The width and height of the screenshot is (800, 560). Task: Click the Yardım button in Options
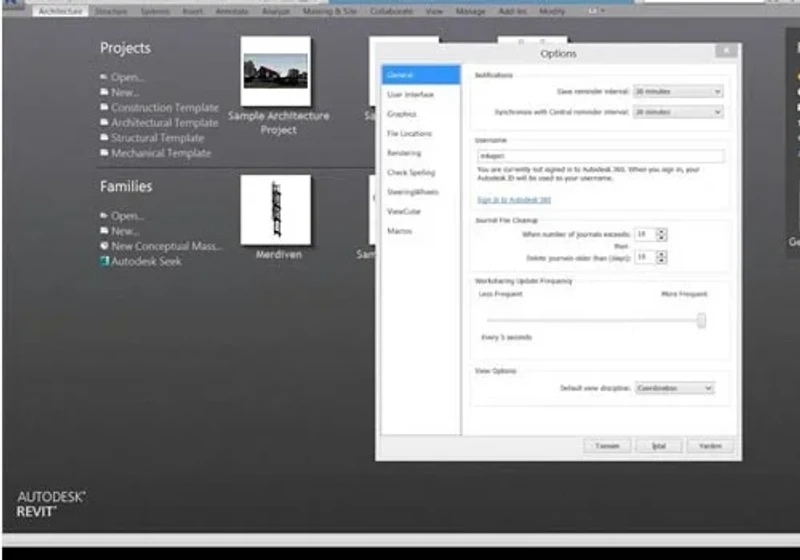tap(710, 446)
